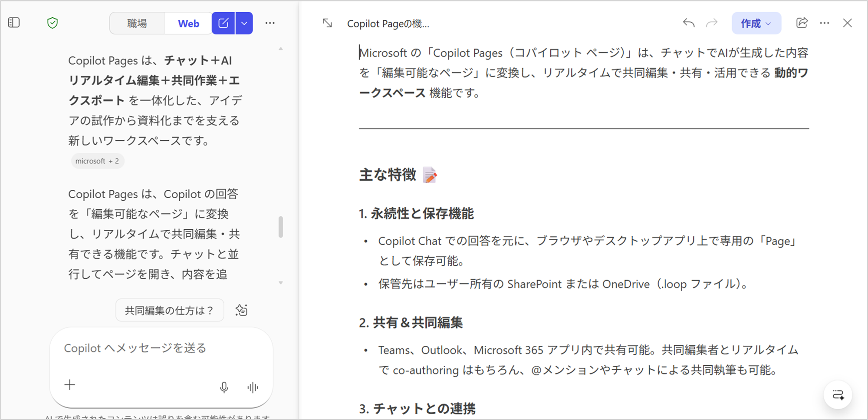Expand the Copilot page to full view
Image resolution: width=868 pixels, height=420 pixels.
click(x=328, y=23)
